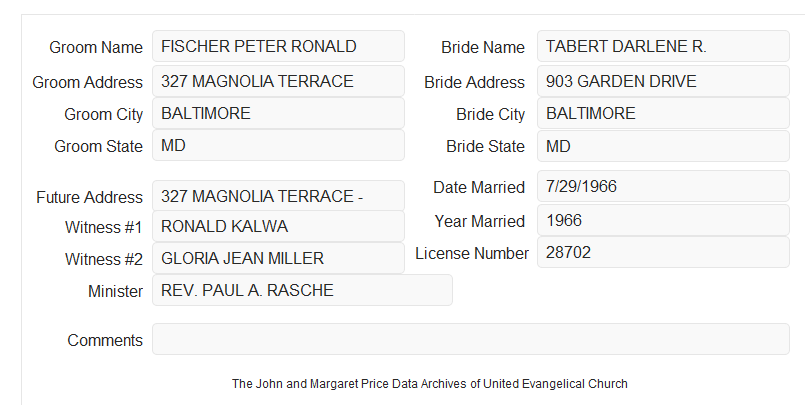The height and width of the screenshot is (405, 805).
Task: Click the Year Married field
Action: click(x=663, y=220)
